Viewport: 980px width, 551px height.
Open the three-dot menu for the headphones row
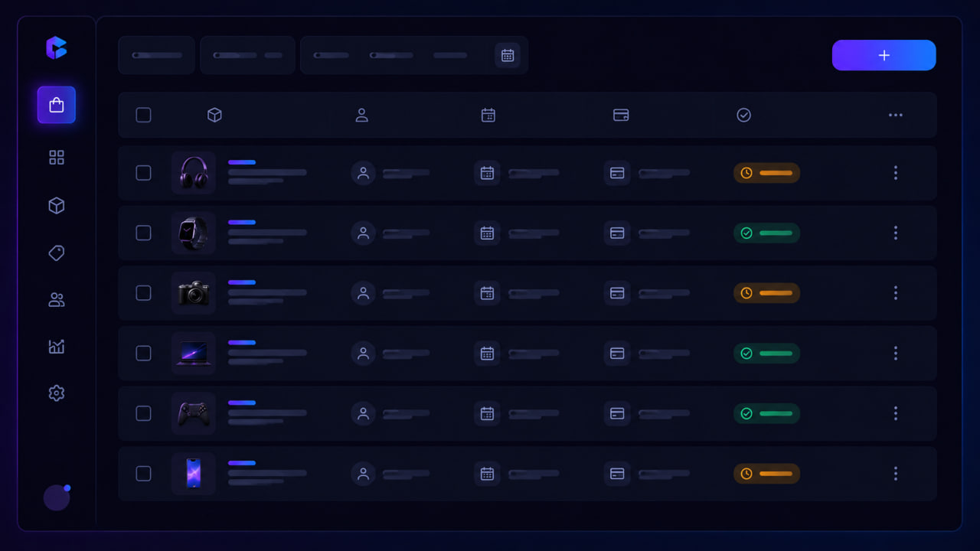pyautogui.click(x=896, y=173)
